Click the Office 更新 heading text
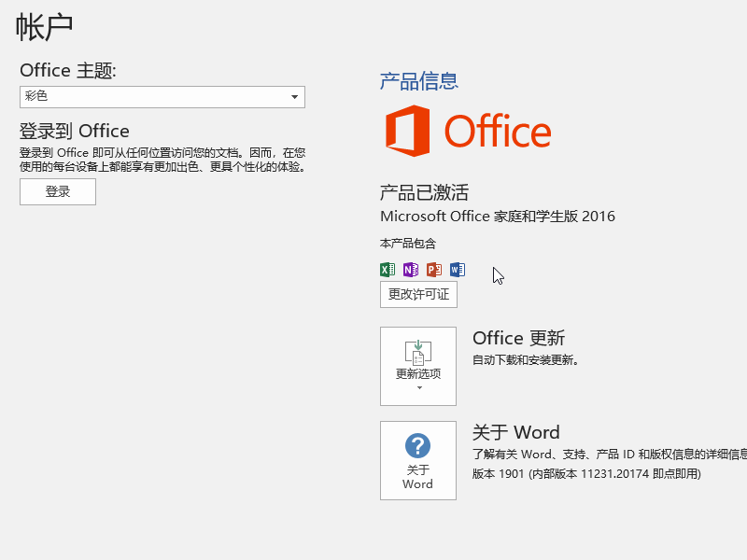747x560 pixels. pyautogui.click(x=518, y=338)
